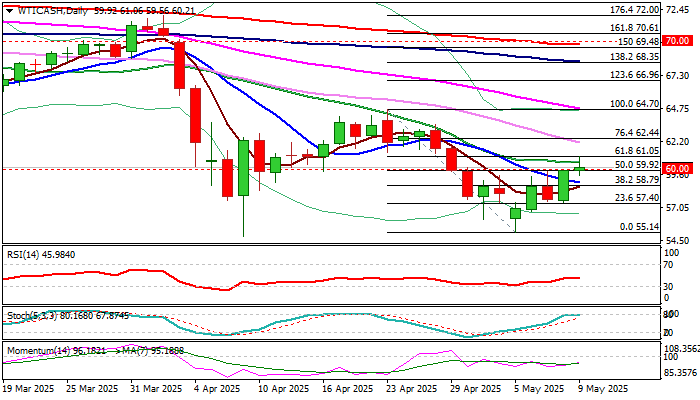Click the 9 May 2025 date marker
Image resolution: width=700 pixels, height=400 pixels.
coord(604,389)
